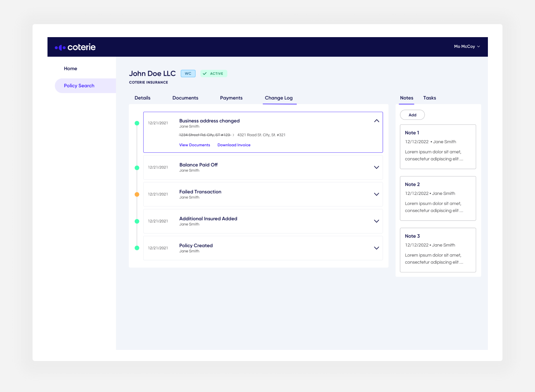
Task: Click the green checkmark in the ACTIVE badge
Action: pyautogui.click(x=205, y=73)
